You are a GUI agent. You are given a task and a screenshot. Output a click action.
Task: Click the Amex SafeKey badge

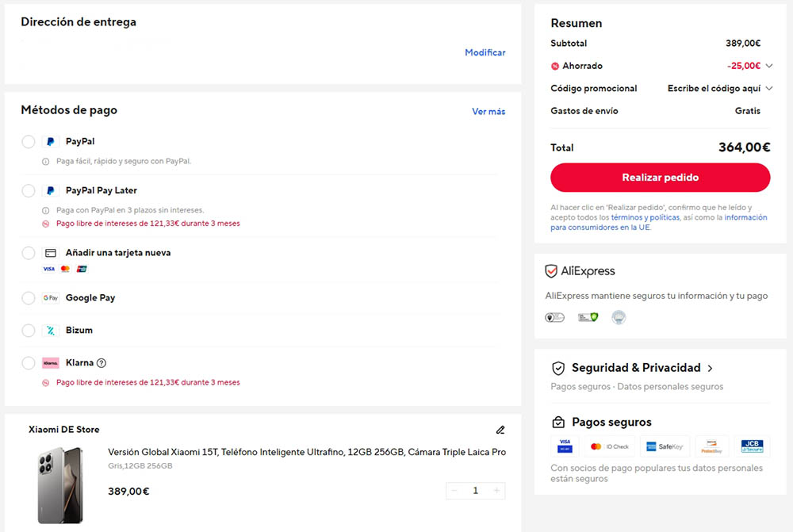[665, 446]
